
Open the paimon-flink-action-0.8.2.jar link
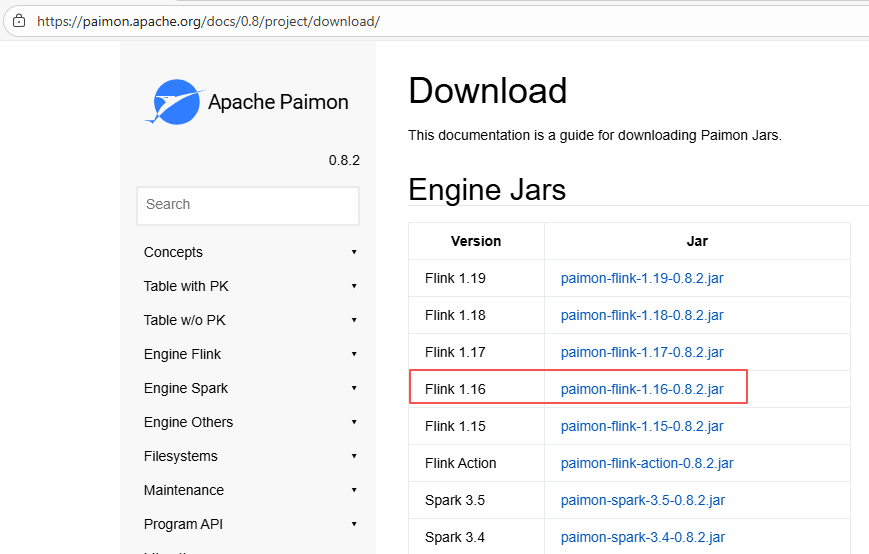pyautogui.click(x=647, y=464)
